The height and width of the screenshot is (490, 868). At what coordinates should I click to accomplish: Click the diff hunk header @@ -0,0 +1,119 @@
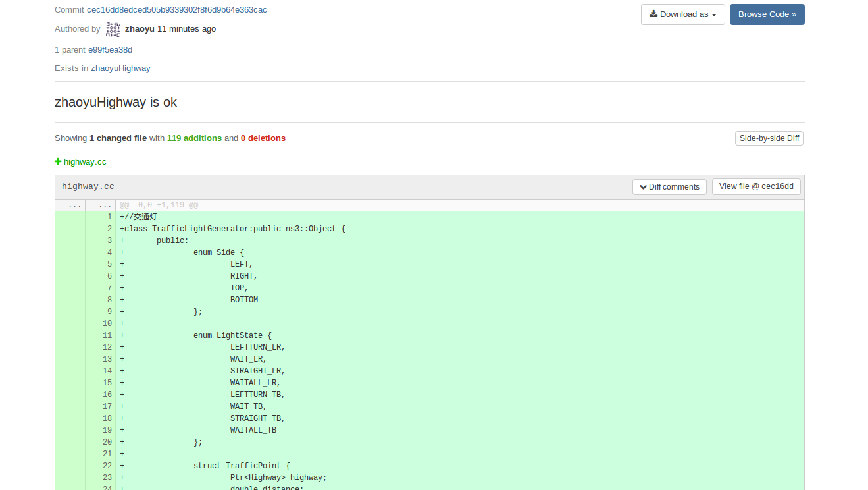[159, 205]
